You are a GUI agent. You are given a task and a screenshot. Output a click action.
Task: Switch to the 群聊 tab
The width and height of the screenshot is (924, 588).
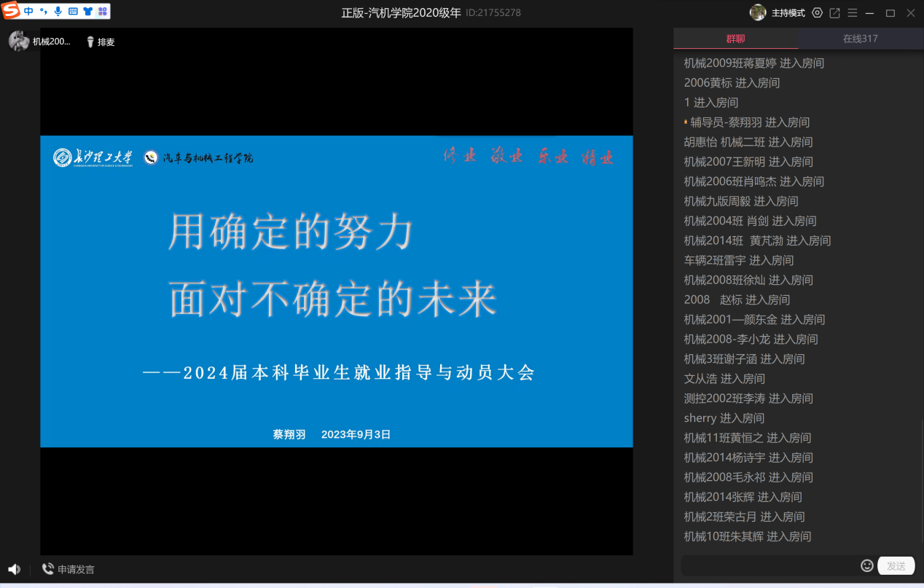(x=735, y=39)
